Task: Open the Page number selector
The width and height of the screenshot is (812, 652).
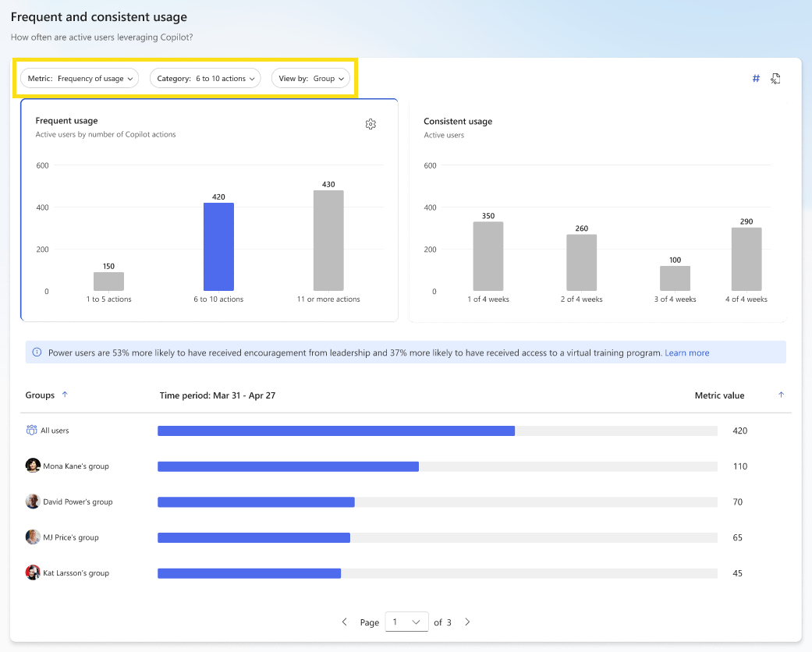Action: click(x=406, y=622)
